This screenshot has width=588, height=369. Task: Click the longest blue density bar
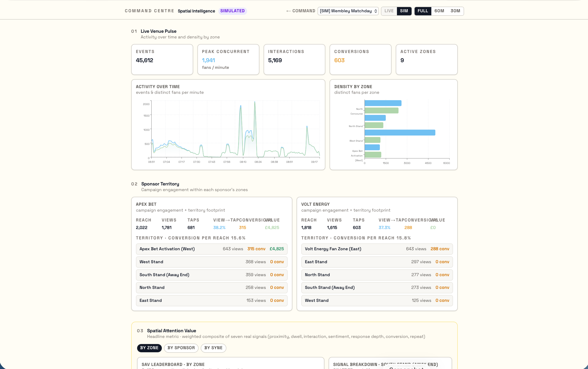tap(400, 132)
